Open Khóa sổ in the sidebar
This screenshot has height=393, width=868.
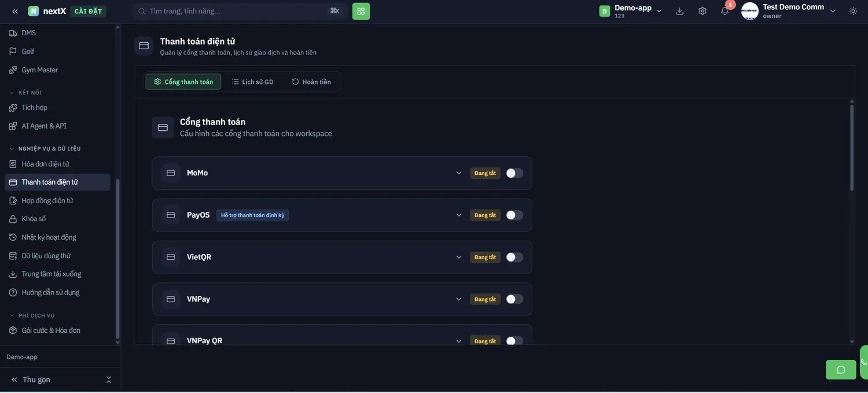tap(57, 219)
